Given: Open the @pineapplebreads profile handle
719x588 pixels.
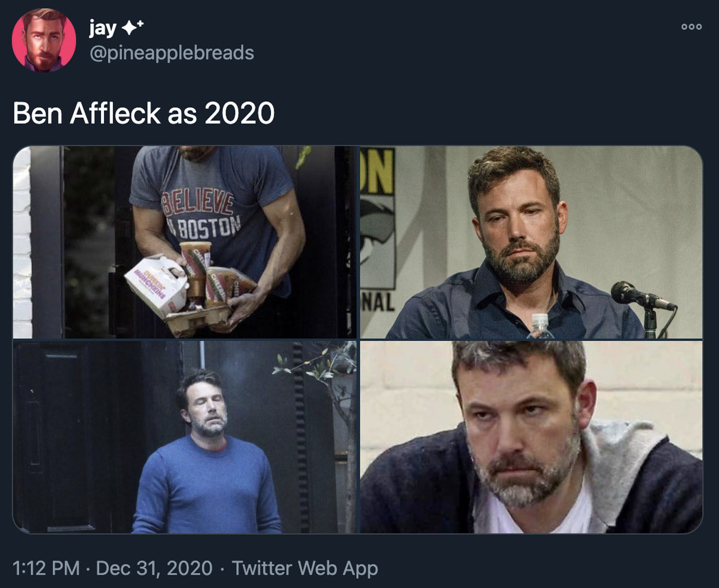Looking at the screenshot, I should pos(172,53).
